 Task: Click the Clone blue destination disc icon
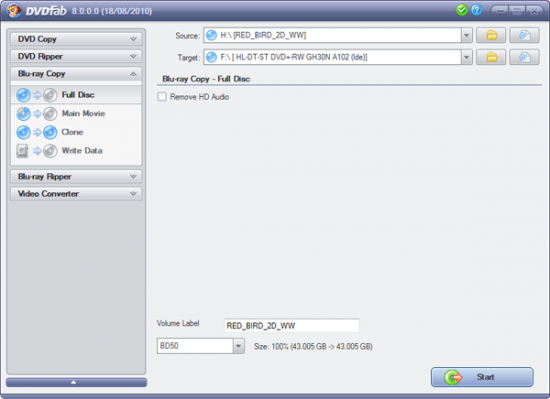click(50, 132)
